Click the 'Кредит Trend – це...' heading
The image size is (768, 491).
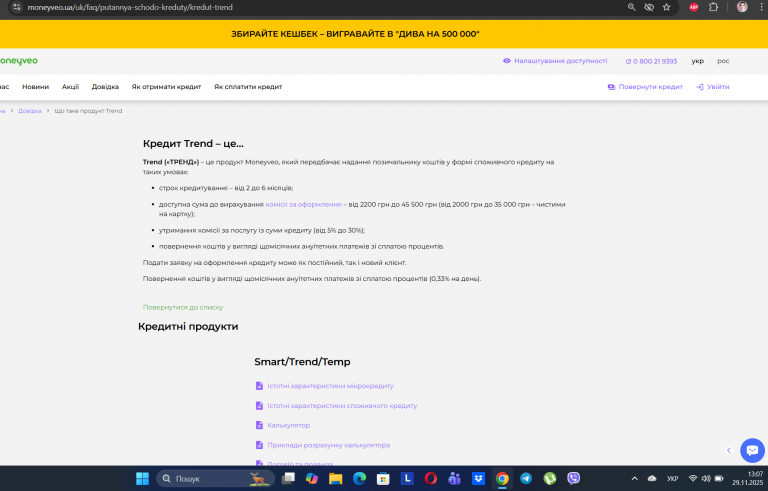(193, 144)
